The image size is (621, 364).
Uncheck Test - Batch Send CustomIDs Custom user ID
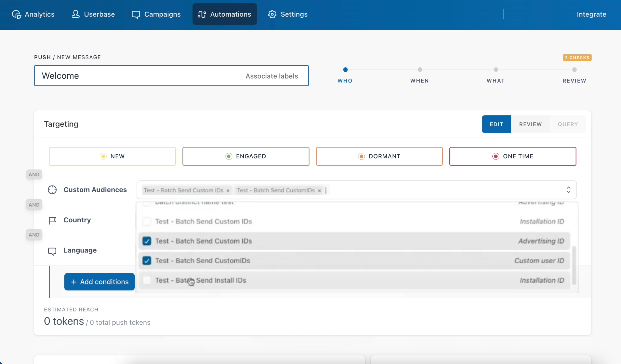147,261
